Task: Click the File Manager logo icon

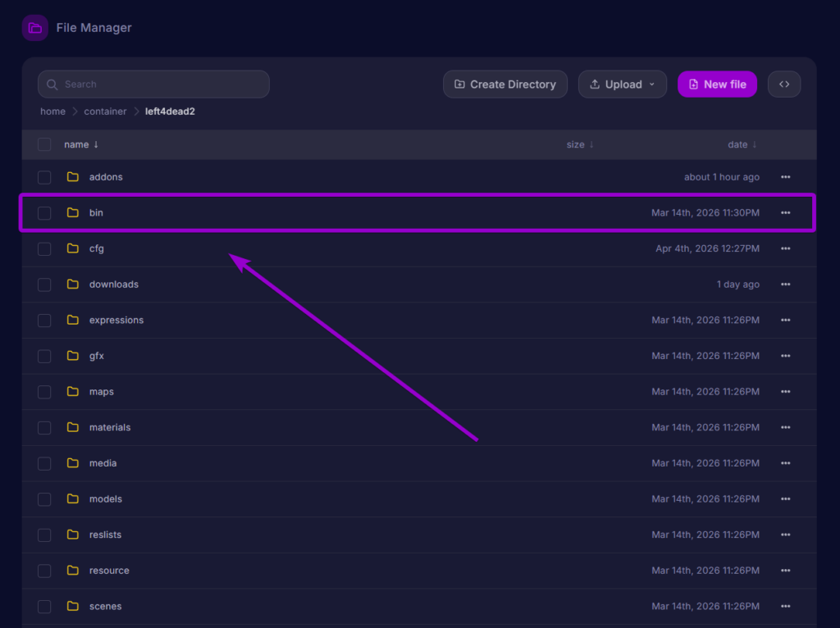Action: pyautogui.click(x=34, y=28)
